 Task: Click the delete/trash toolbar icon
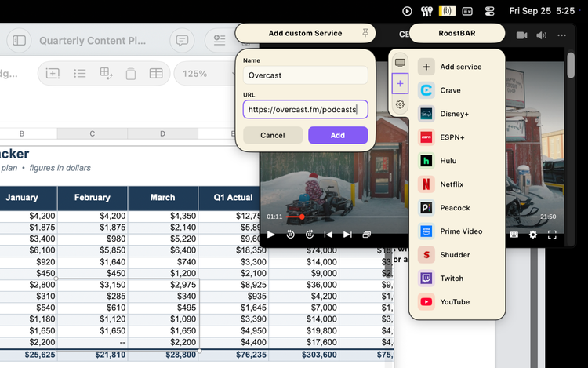tap(130, 74)
